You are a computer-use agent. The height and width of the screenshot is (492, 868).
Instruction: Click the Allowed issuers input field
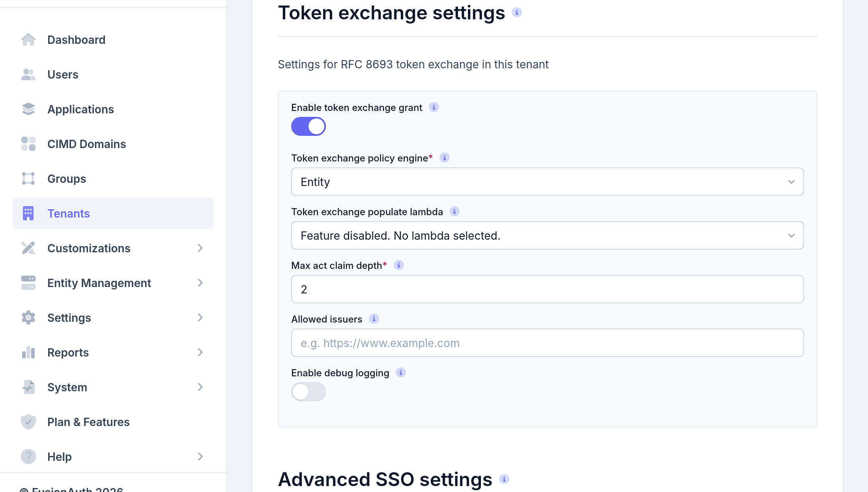pos(547,343)
